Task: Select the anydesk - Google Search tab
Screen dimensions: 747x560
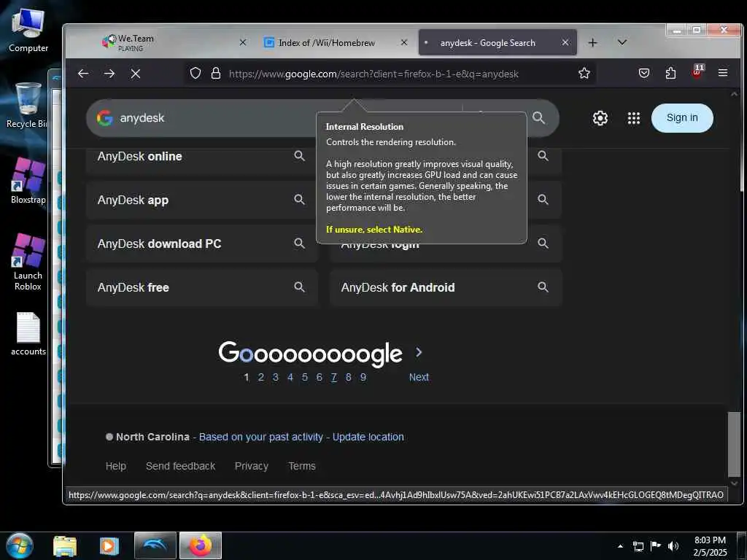Action: click(498, 42)
